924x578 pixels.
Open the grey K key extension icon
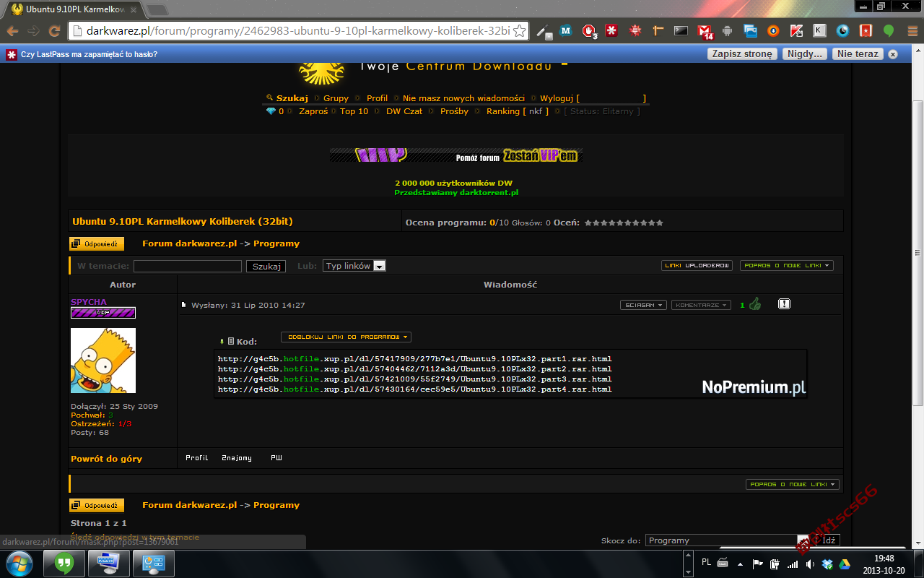[819, 31]
